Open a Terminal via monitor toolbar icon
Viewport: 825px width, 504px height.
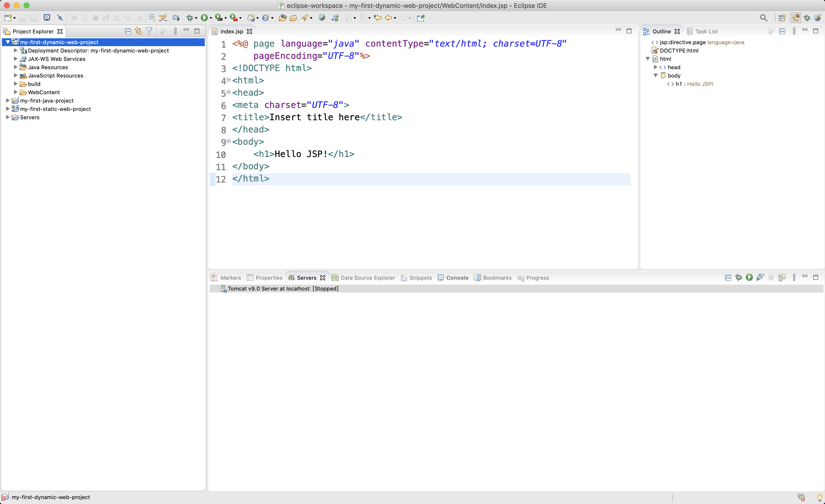pyautogui.click(x=47, y=18)
